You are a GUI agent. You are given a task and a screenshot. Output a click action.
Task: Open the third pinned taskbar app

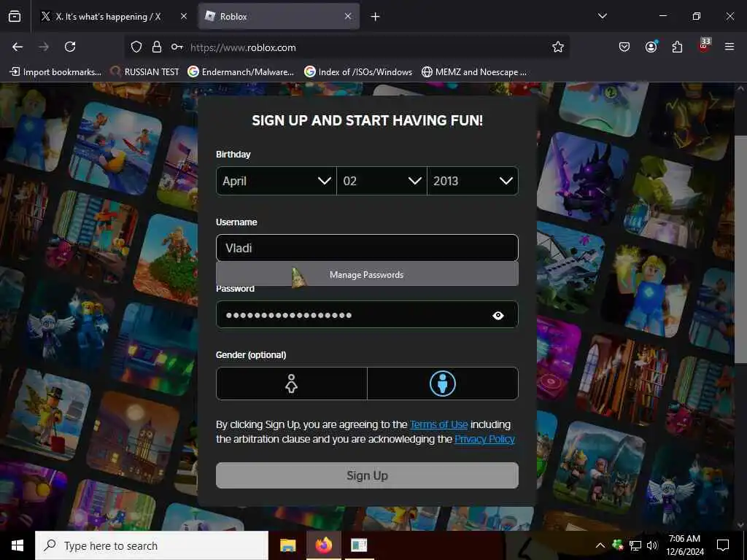[x=359, y=545]
